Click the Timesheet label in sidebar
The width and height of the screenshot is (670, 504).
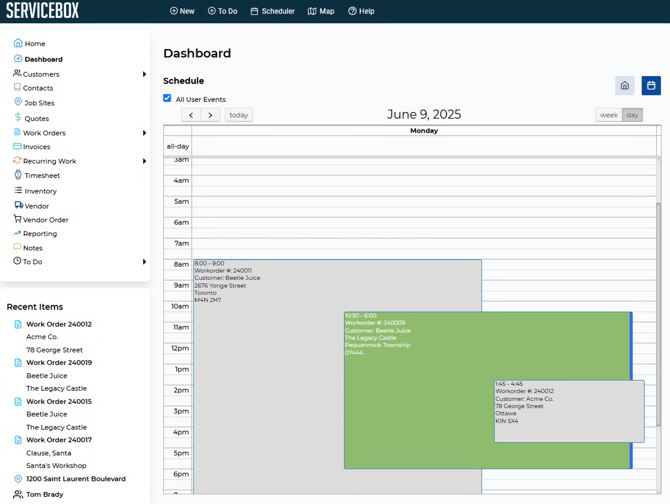click(x=42, y=176)
